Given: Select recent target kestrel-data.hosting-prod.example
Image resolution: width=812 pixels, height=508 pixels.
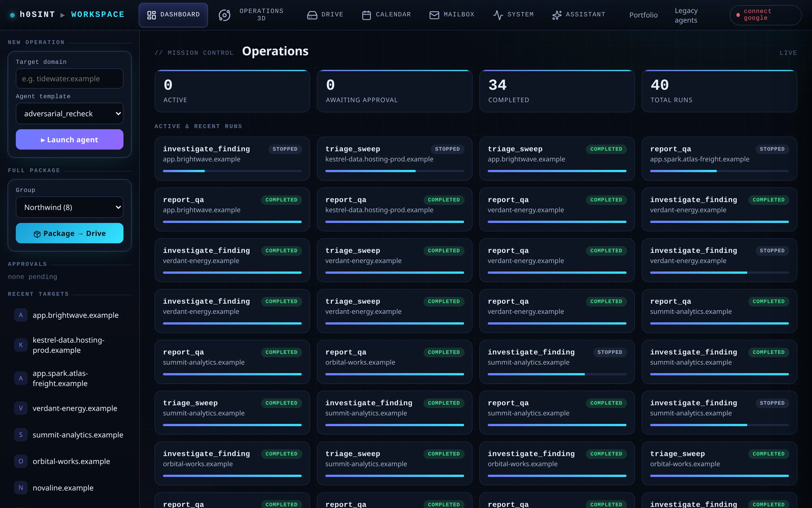Looking at the screenshot, I should [x=69, y=345].
